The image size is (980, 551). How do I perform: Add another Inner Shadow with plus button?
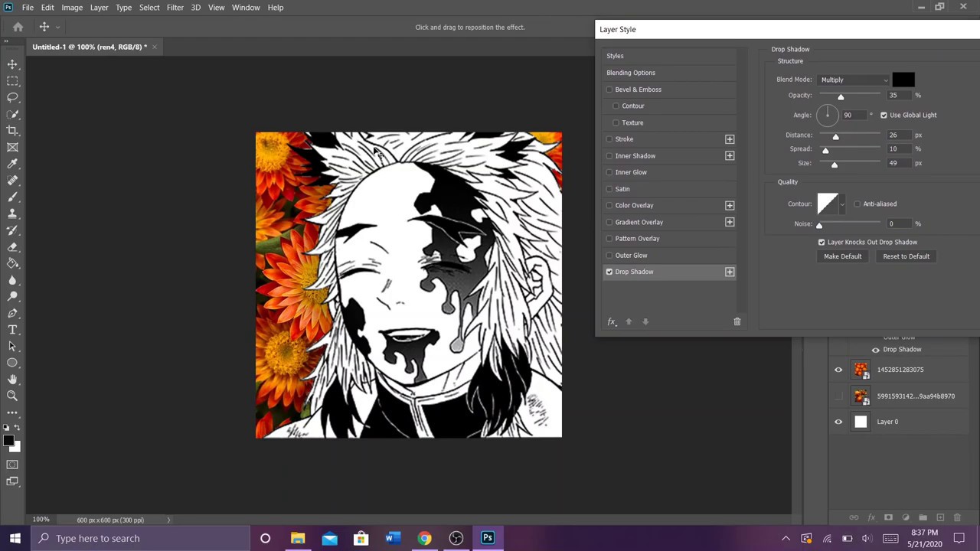(x=730, y=155)
